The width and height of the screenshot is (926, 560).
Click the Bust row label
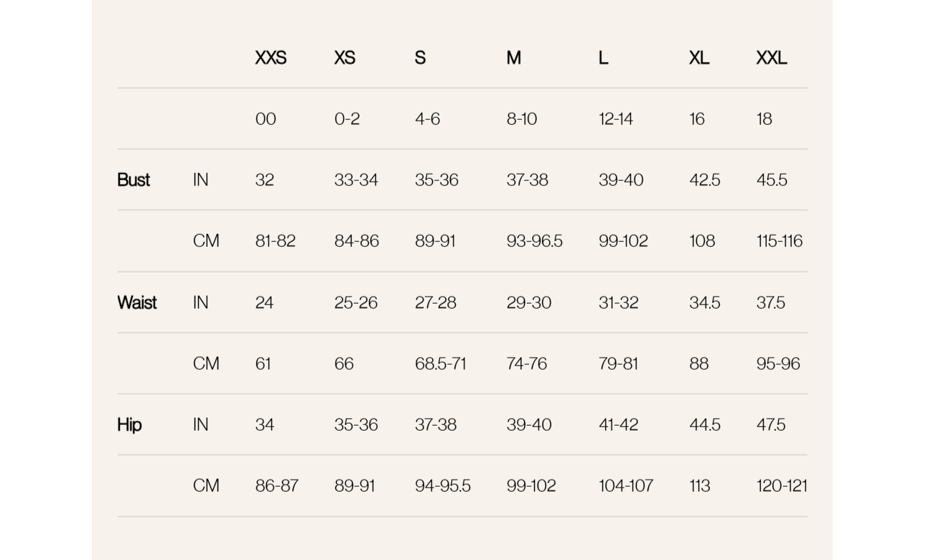click(134, 180)
